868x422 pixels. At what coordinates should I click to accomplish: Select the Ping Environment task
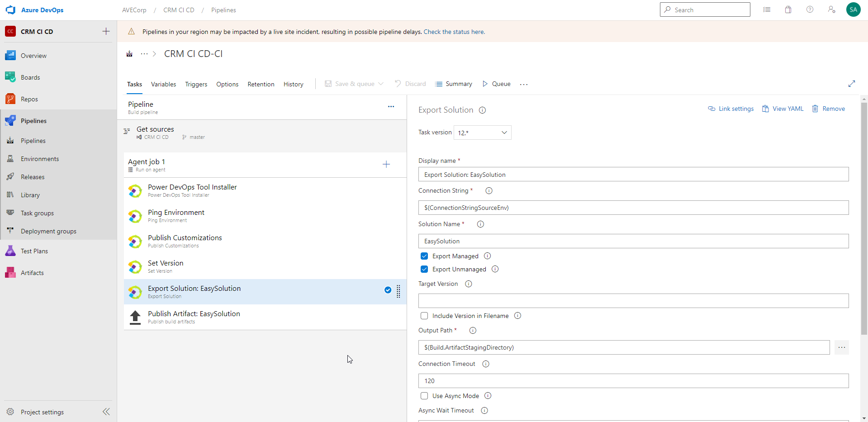point(265,216)
